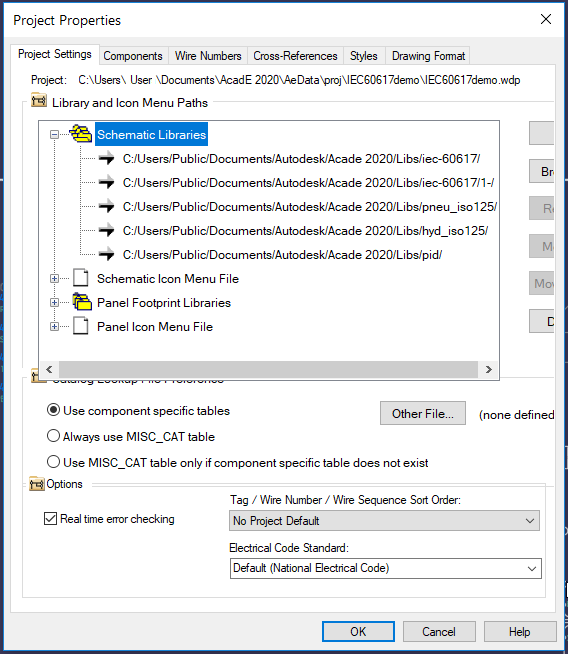Open the Drawing Format tab
The height and width of the screenshot is (654, 568).
pyautogui.click(x=428, y=56)
